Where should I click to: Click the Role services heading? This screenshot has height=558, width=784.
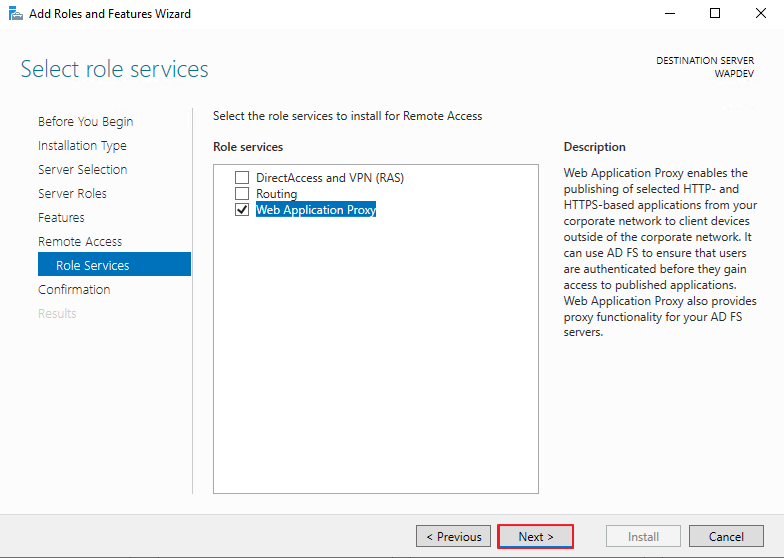tap(248, 146)
